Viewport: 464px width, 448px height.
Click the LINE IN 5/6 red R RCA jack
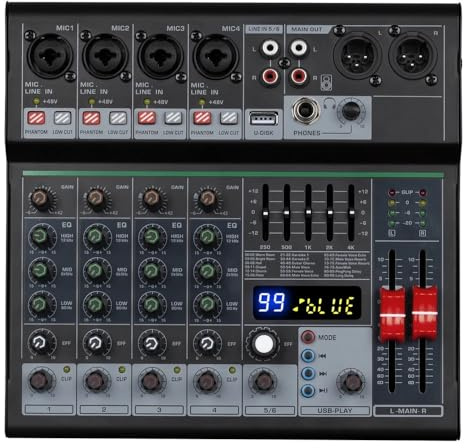(x=270, y=76)
